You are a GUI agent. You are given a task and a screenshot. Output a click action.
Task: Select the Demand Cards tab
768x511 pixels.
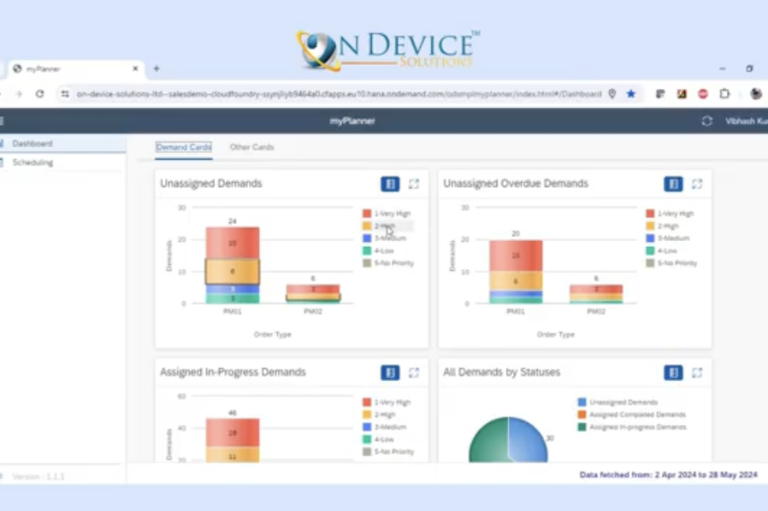[x=183, y=147]
